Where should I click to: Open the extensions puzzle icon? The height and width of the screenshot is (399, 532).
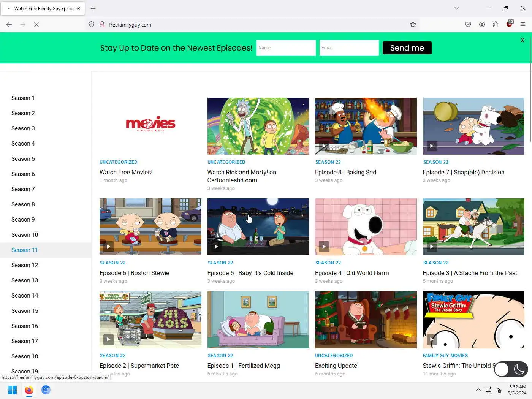pos(496,25)
